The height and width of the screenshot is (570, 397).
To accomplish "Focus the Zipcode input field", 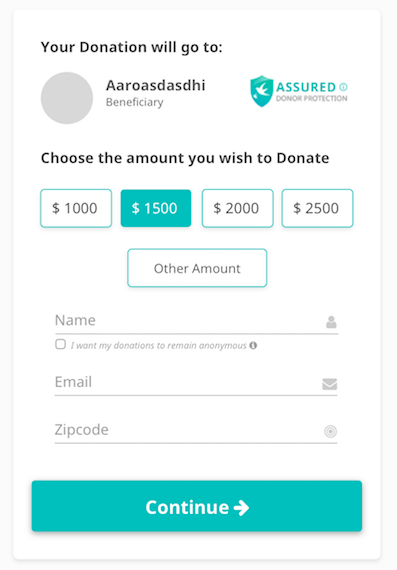I will click(x=196, y=430).
